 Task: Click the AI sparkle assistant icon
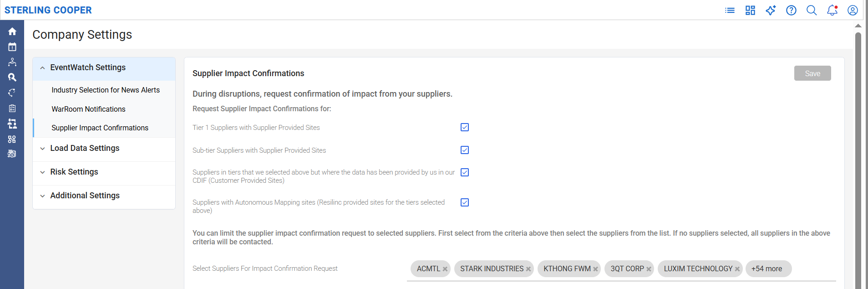point(771,10)
